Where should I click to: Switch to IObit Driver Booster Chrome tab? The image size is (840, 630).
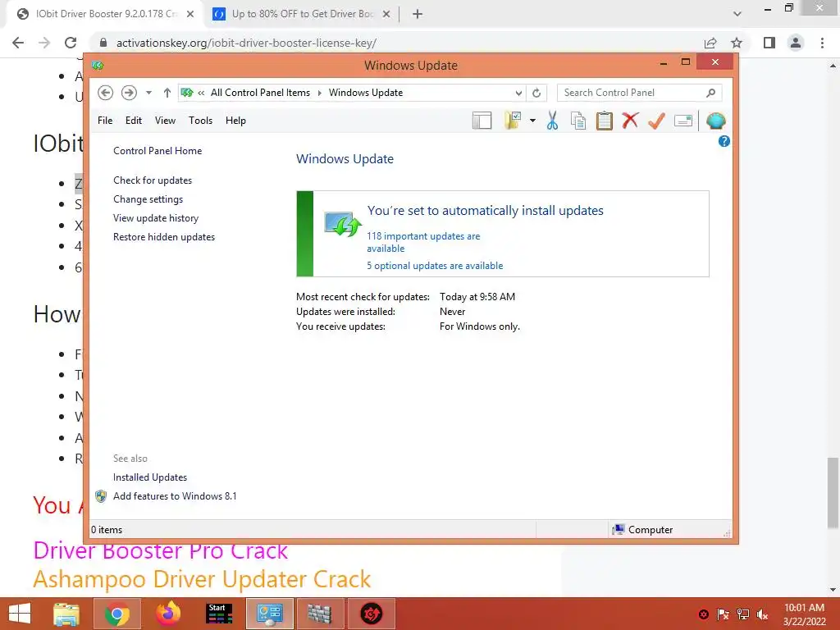point(106,14)
